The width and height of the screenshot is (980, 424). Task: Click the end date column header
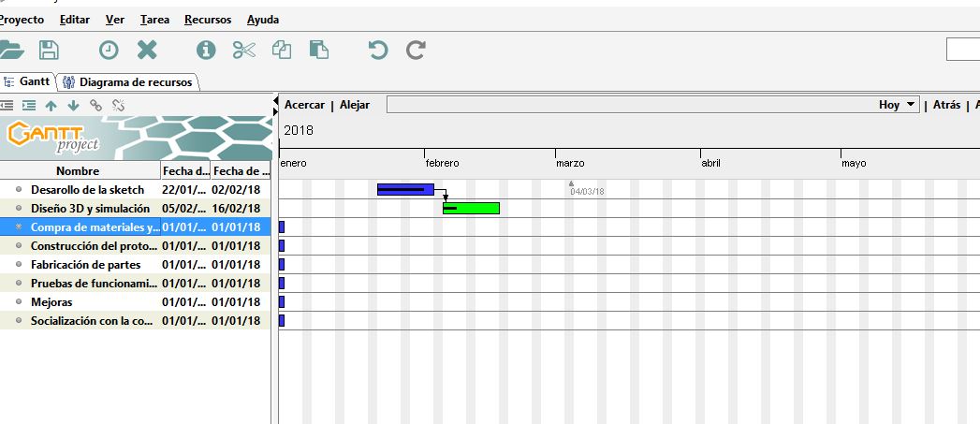coord(241,170)
